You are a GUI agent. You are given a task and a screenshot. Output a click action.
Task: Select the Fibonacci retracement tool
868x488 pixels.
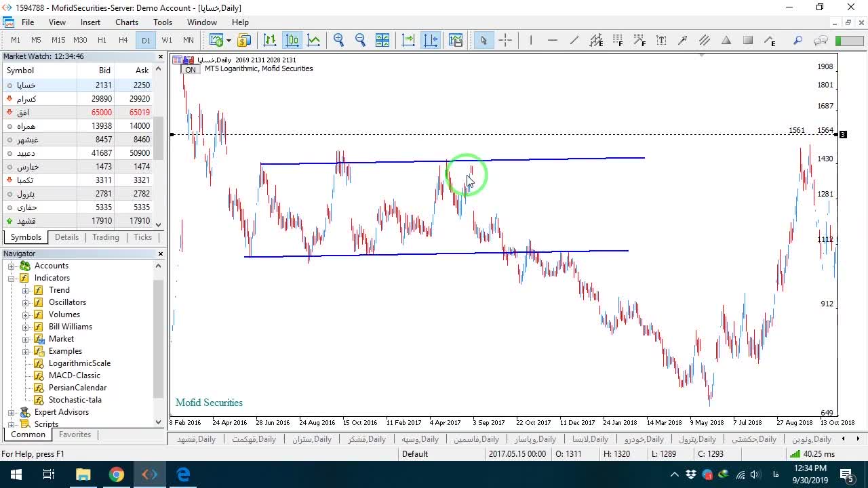[x=618, y=40]
